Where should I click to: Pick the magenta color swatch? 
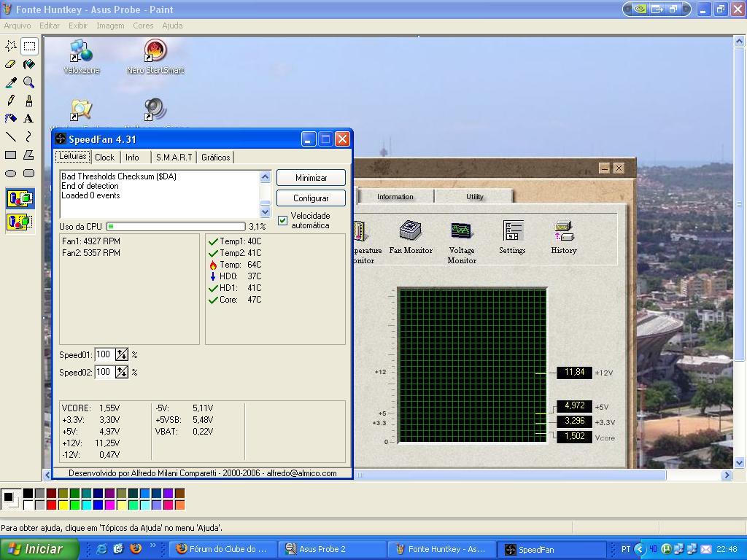pos(109,505)
